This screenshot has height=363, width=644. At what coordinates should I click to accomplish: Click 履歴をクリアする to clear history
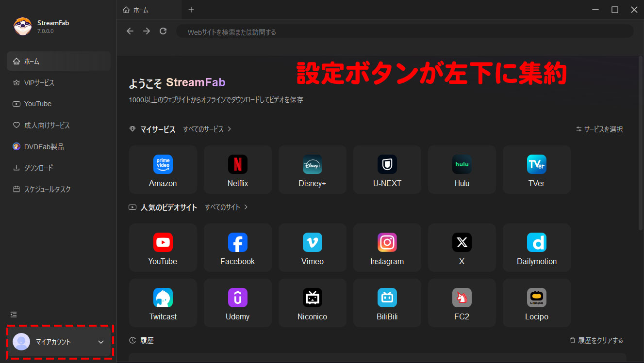596,341
